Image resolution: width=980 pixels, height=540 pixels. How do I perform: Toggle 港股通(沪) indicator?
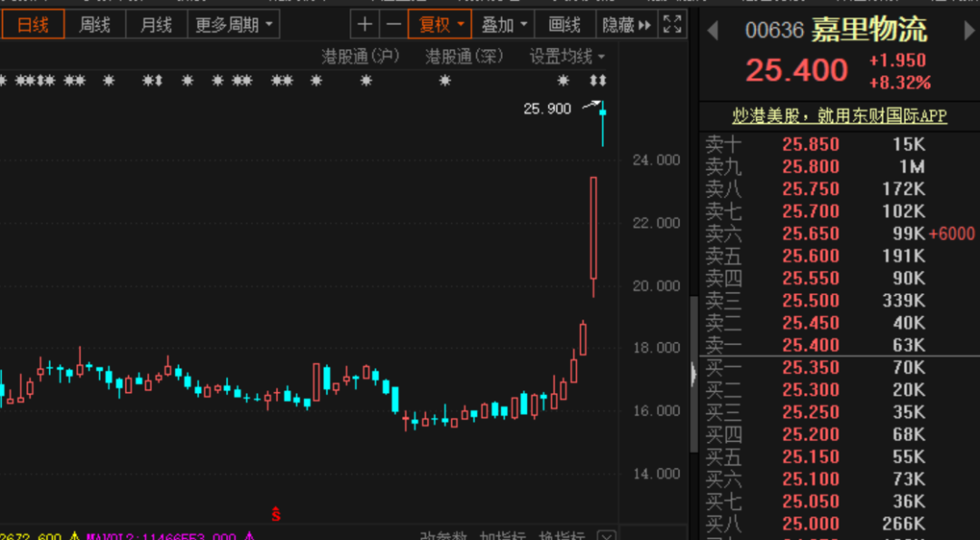pos(360,57)
